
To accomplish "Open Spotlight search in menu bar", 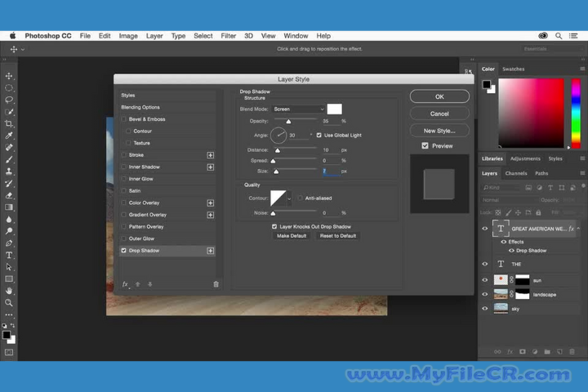I will 559,36.
